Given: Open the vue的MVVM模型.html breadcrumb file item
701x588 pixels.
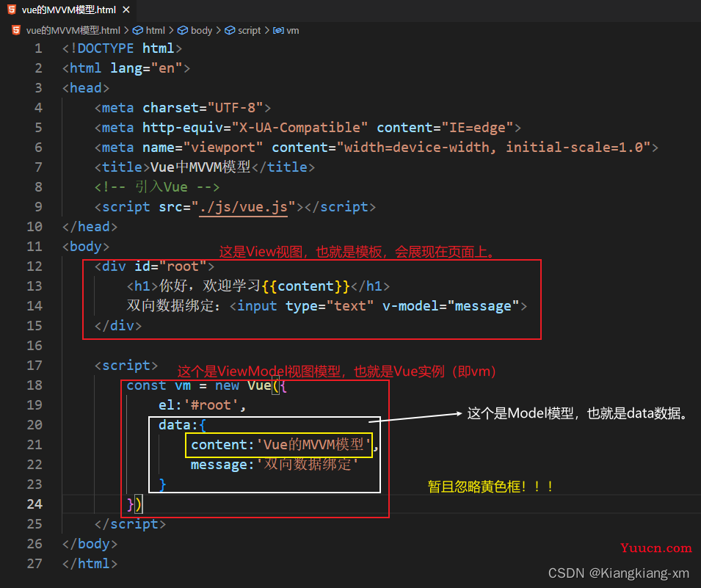Looking at the screenshot, I should (x=73, y=30).
